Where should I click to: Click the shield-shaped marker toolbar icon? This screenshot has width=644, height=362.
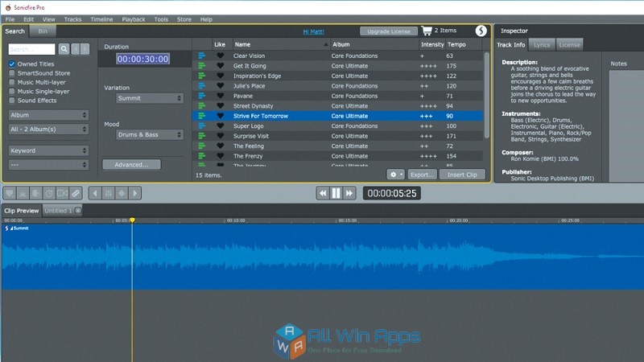pyautogui.click(x=10, y=193)
